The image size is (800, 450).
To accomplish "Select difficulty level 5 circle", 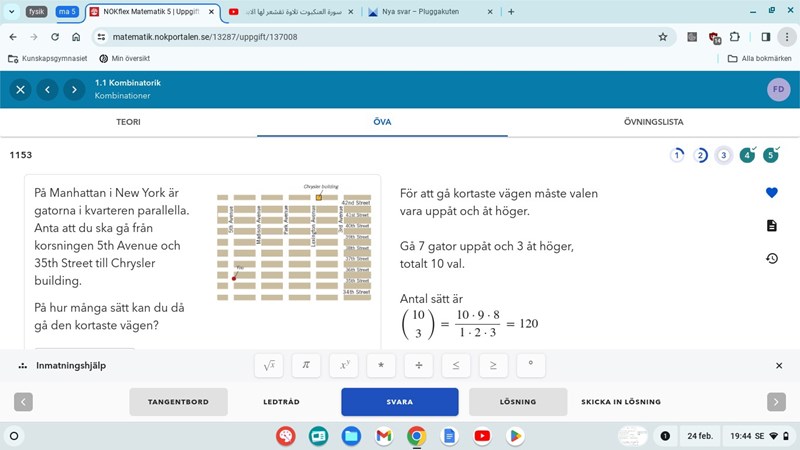I will (x=770, y=155).
